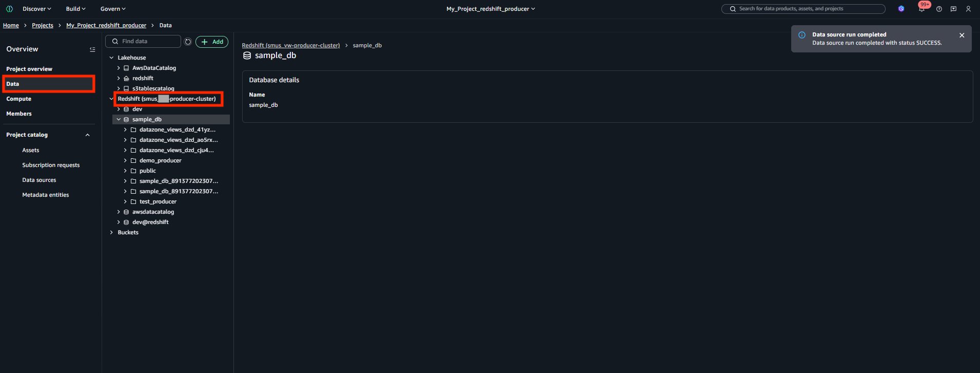The image size is (980, 373).
Task: Expand the Buckets section
Action: click(111, 232)
